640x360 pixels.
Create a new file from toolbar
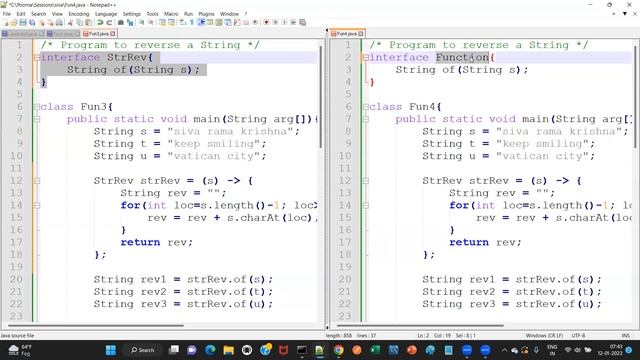coord(6,22)
